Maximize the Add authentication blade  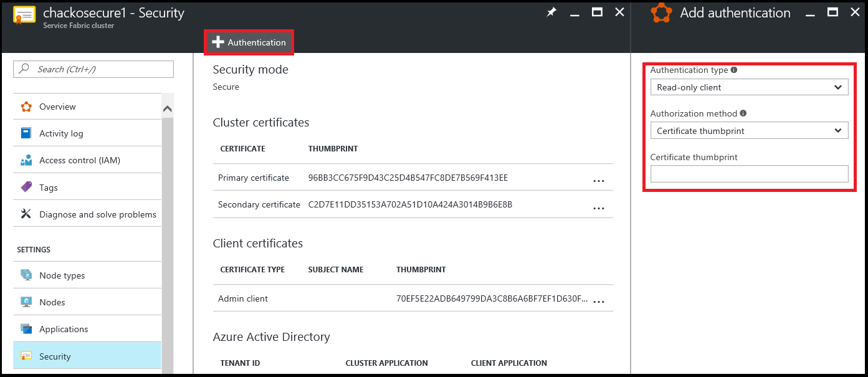(832, 12)
